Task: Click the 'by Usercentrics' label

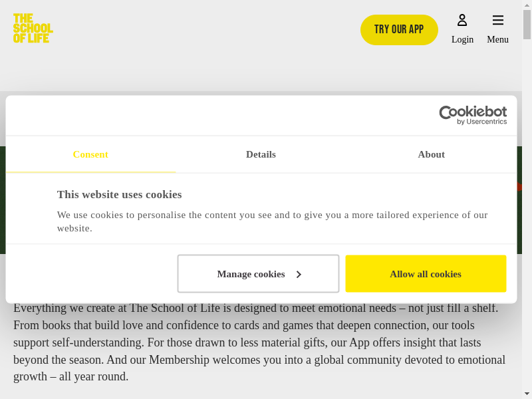Action: tap(481, 122)
